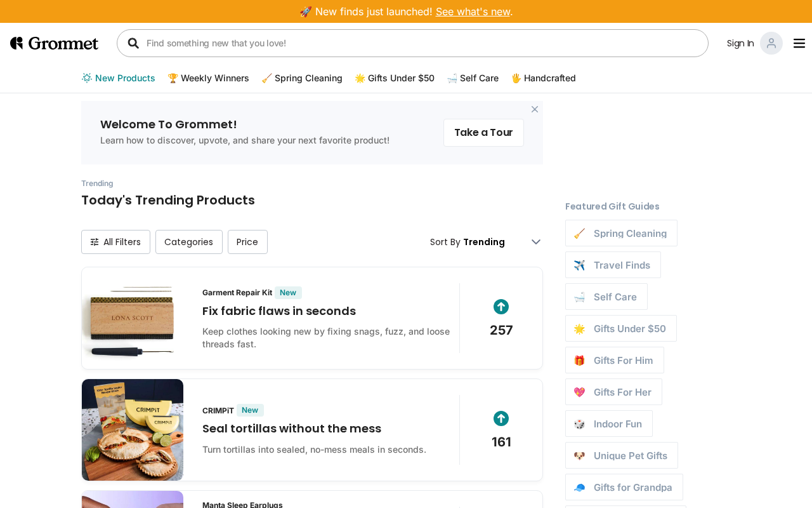Open the Travel Finds gift guide

coord(613,265)
